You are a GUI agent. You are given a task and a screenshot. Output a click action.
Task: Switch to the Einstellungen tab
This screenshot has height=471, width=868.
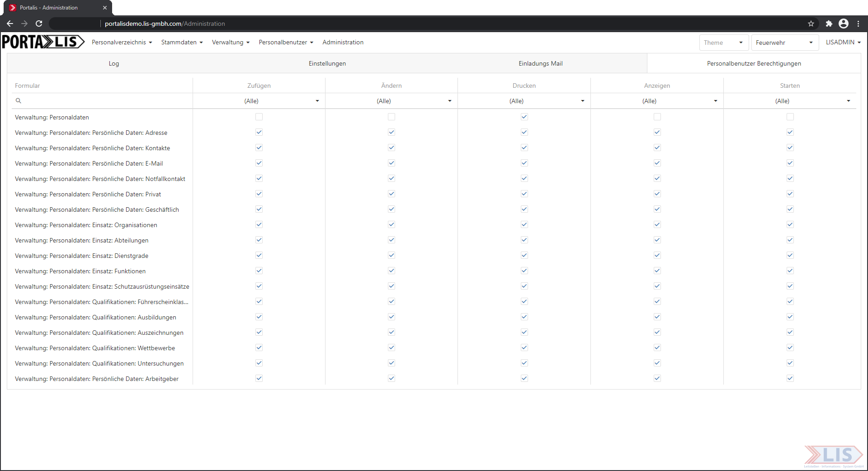point(327,63)
